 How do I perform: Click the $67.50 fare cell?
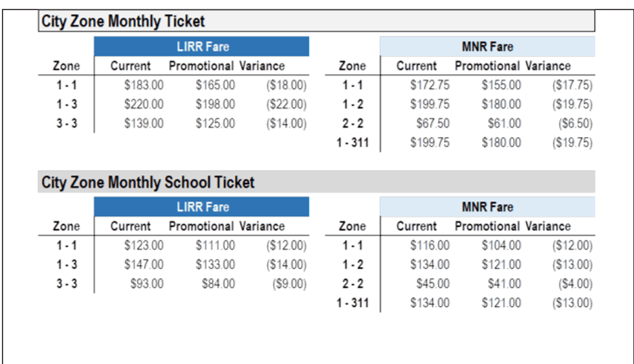point(433,123)
